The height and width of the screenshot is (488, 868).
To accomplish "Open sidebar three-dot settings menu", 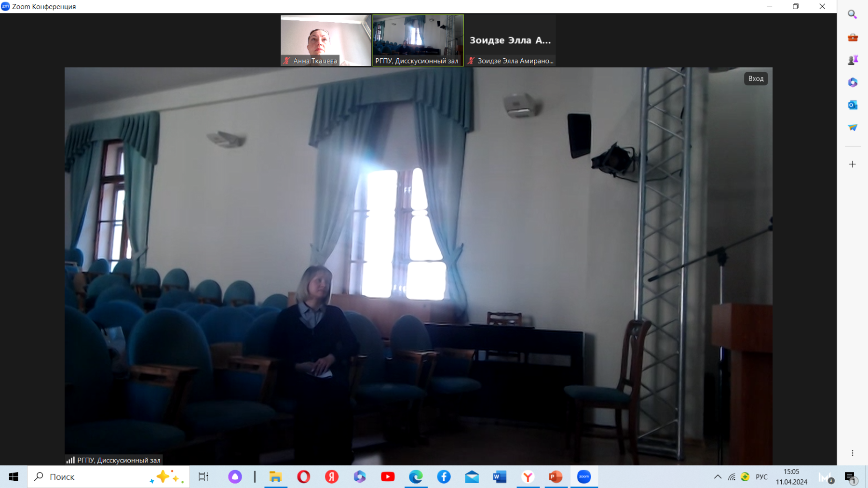I will pyautogui.click(x=853, y=453).
